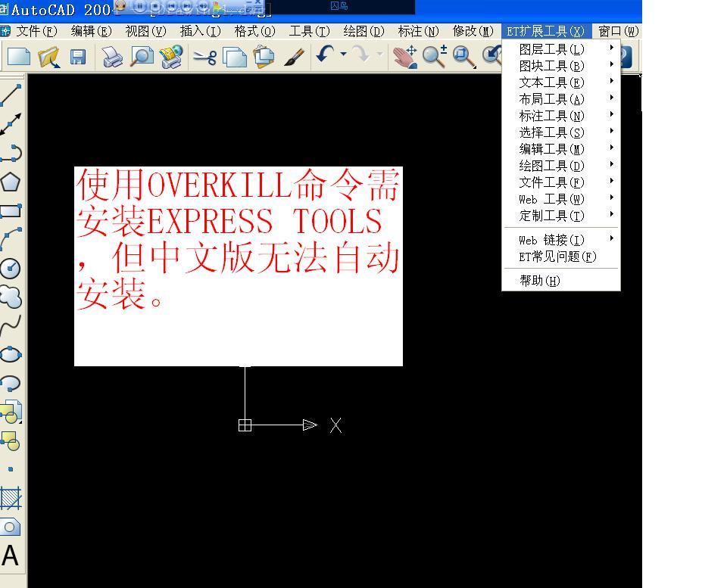Expand Web 工具(W) submenu
Screen dimensions: 727x588
tap(561, 199)
